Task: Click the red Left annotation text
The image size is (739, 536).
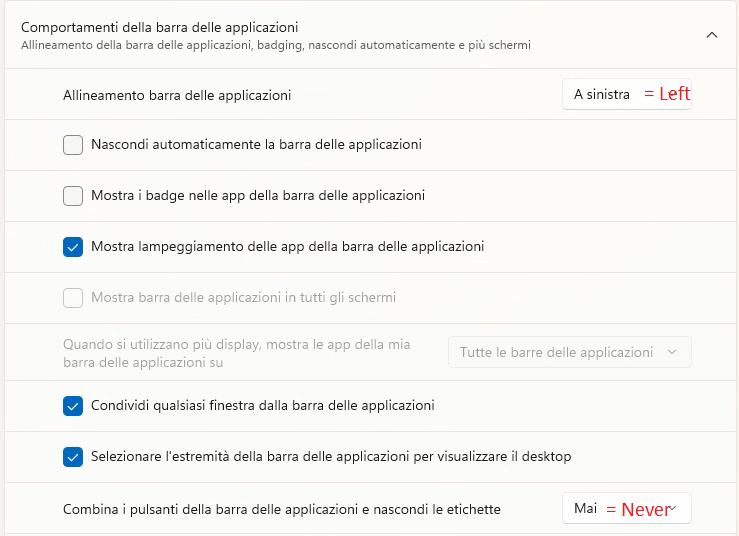Action: 675,94
